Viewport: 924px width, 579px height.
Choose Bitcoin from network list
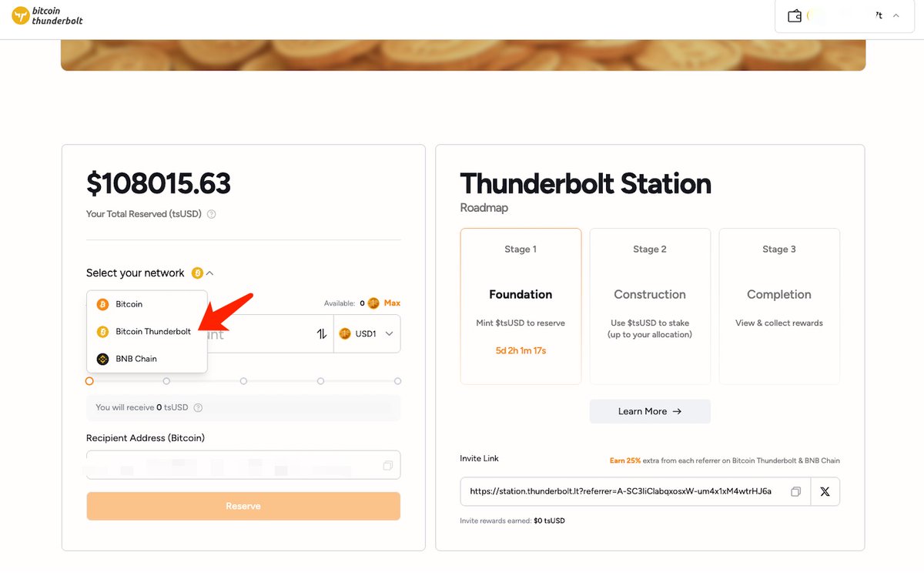(147, 304)
